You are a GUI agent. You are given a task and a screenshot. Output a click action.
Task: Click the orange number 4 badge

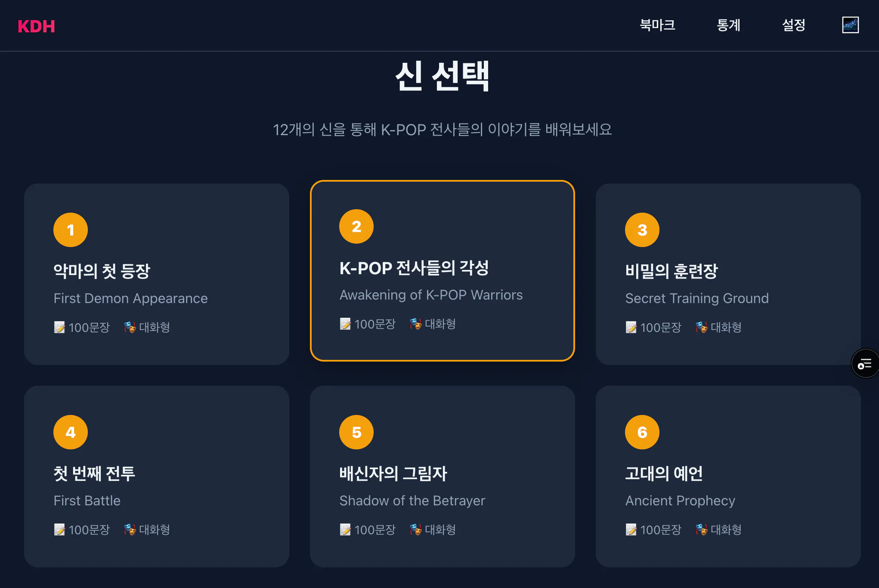[x=71, y=432]
